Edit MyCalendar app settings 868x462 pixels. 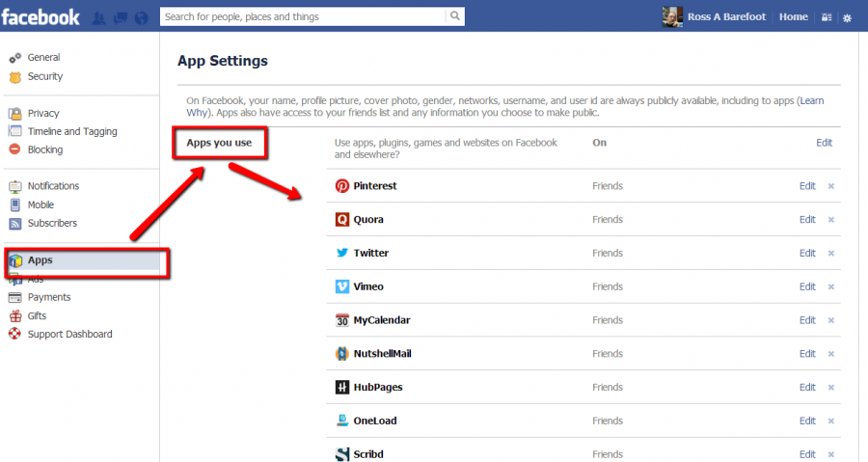pyautogui.click(x=807, y=320)
